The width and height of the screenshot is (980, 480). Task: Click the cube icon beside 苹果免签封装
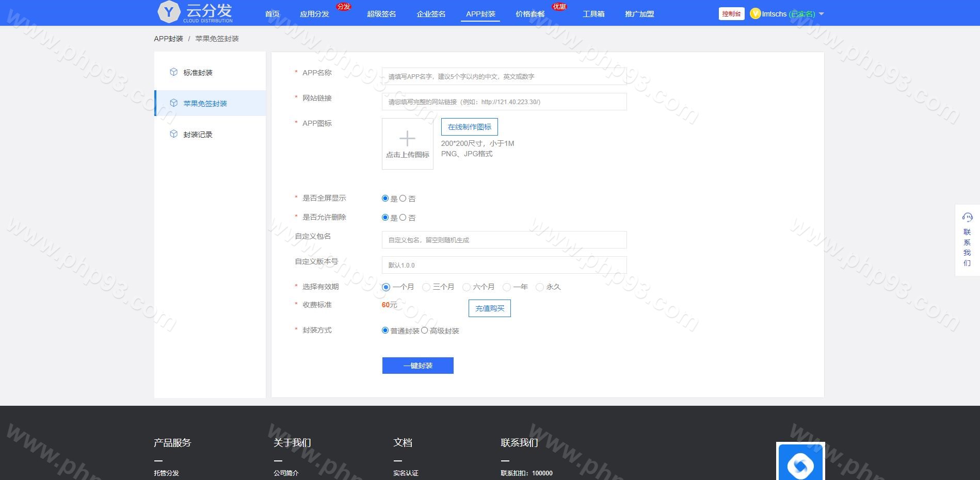pos(174,103)
